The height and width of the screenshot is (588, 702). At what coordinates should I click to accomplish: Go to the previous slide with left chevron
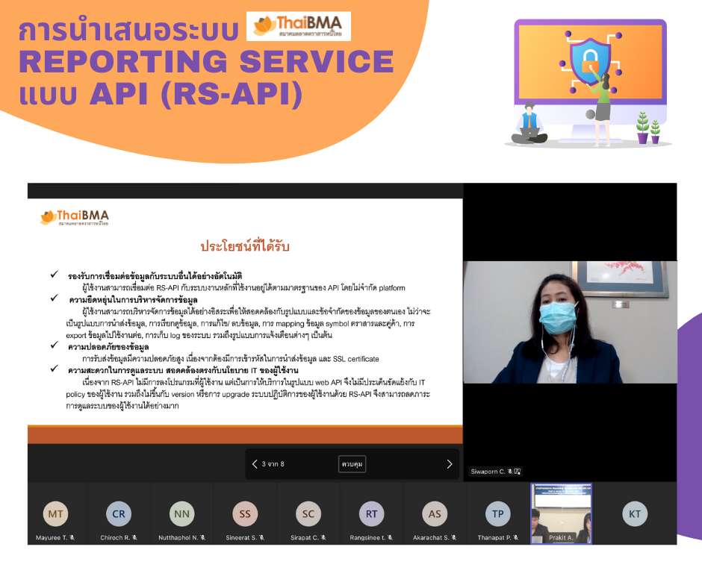[255, 463]
